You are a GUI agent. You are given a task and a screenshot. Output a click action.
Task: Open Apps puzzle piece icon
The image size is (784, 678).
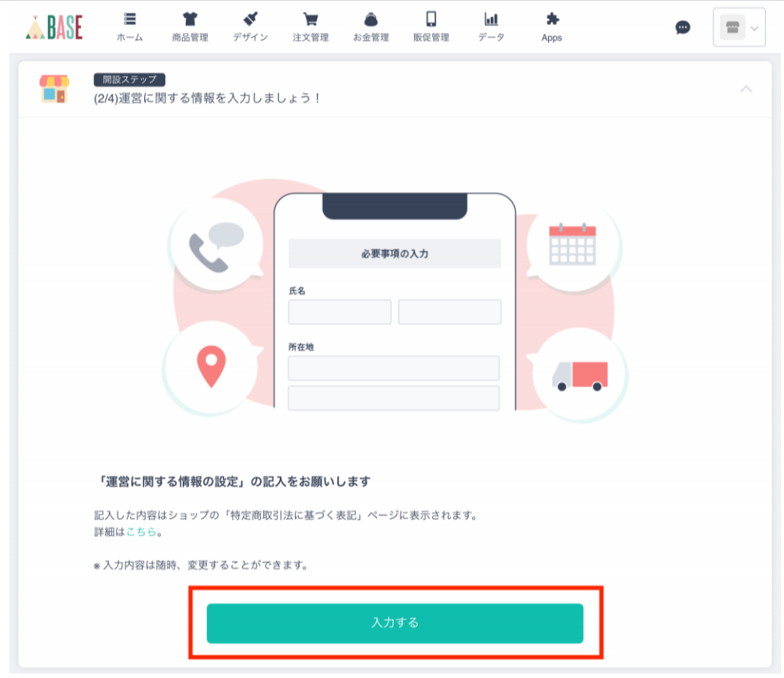(x=552, y=19)
